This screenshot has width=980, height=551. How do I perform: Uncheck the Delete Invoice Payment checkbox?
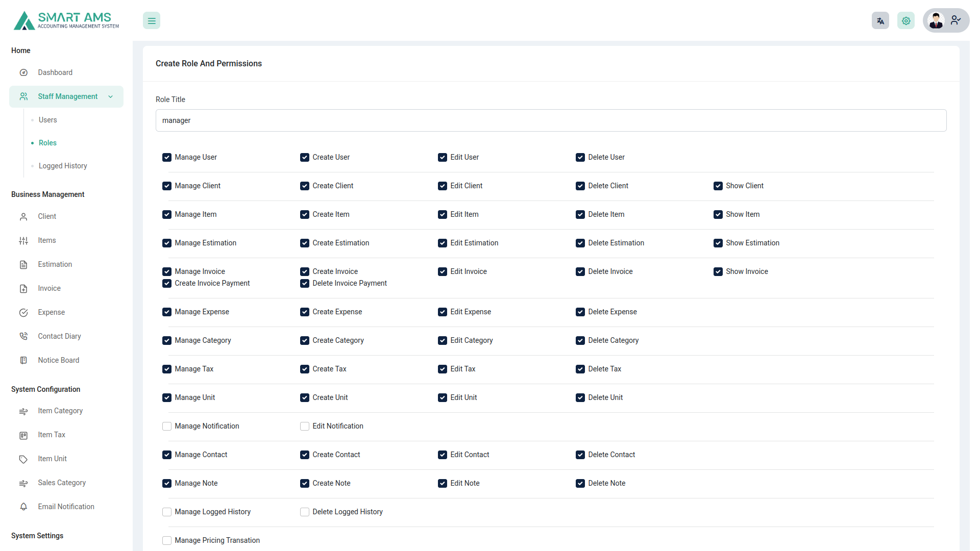[x=305, y=283]
